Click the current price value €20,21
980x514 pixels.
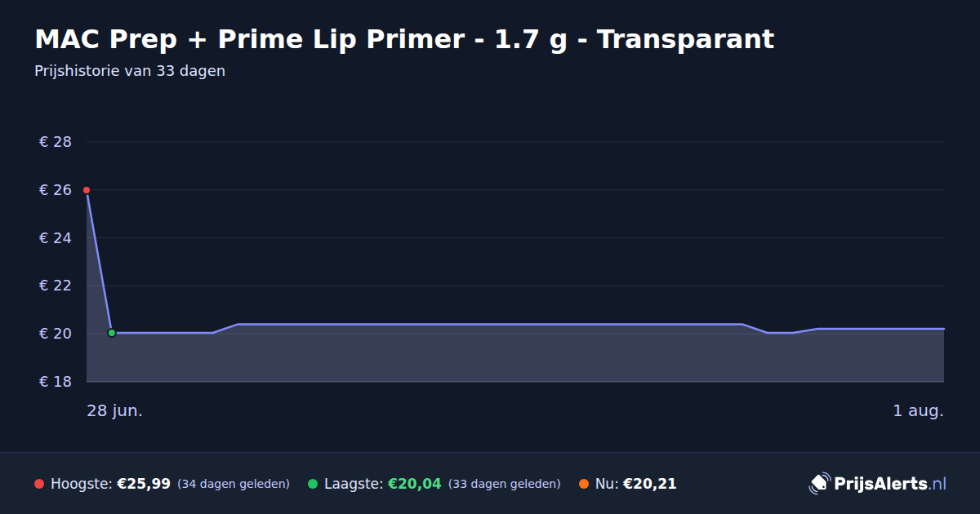pyautogui.click(x=650, y=484)
